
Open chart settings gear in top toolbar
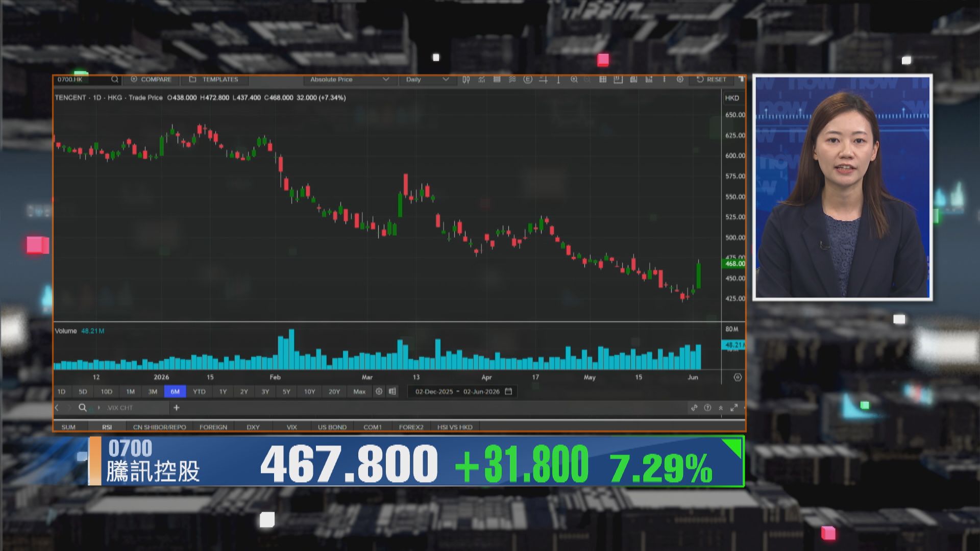(x=680, y=80)
